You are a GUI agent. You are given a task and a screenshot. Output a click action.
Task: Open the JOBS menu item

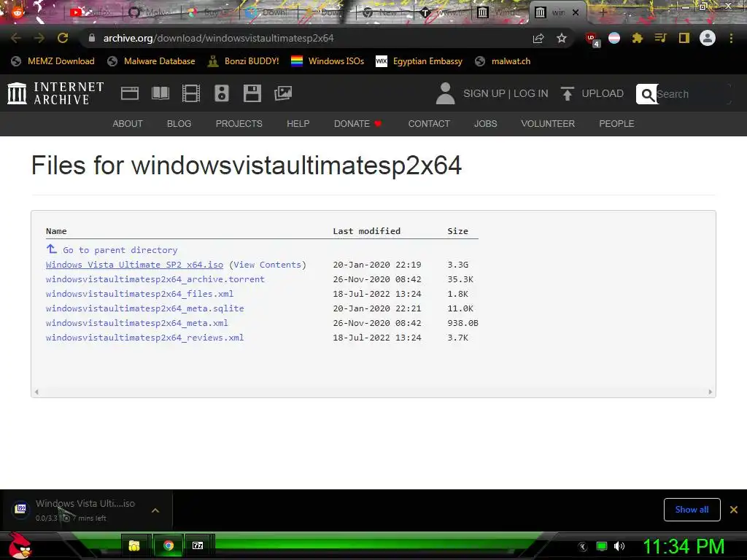[x=485, y=124]
